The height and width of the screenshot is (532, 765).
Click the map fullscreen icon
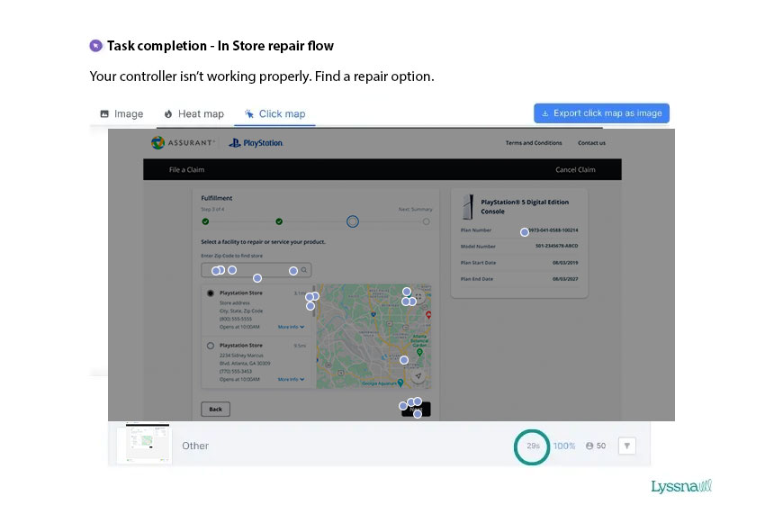coord(419,295)
